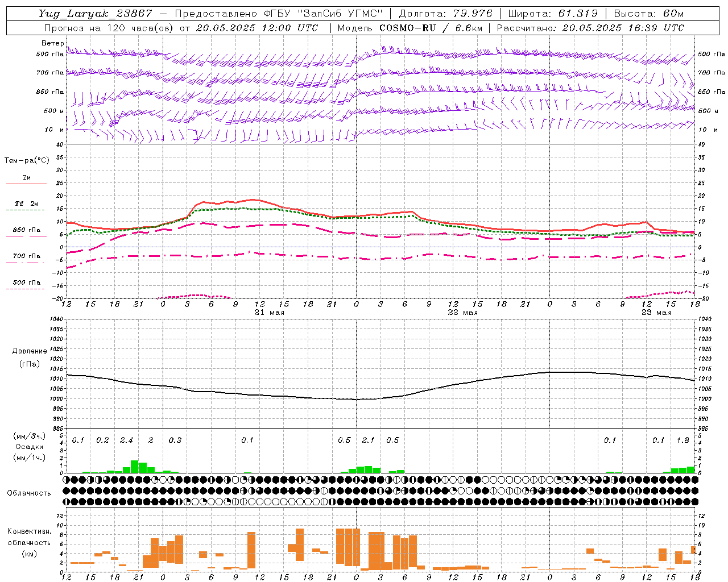Click the Ветер section label
Screen dimensions: 728x582
point(52,43)
